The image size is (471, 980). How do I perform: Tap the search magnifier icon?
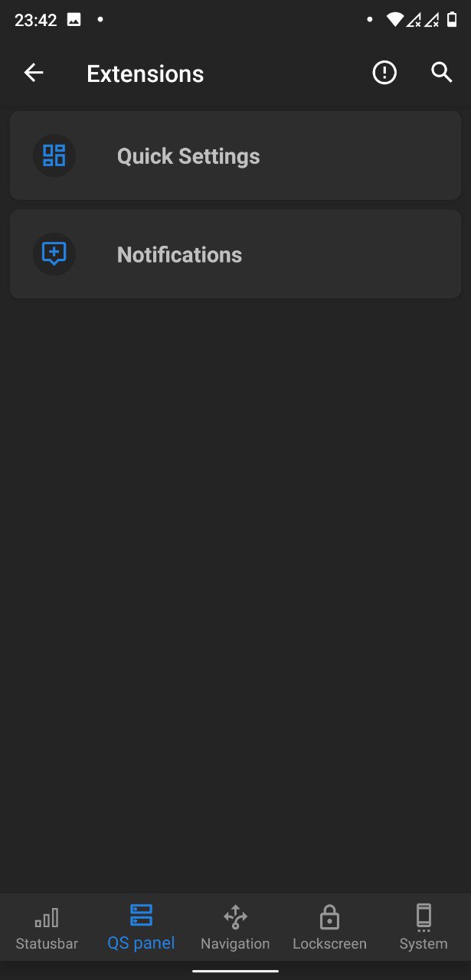[x=442, y=73]
